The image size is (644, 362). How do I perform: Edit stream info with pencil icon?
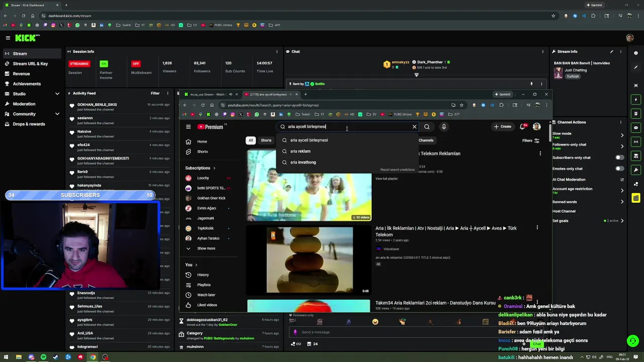pos(612,51)
